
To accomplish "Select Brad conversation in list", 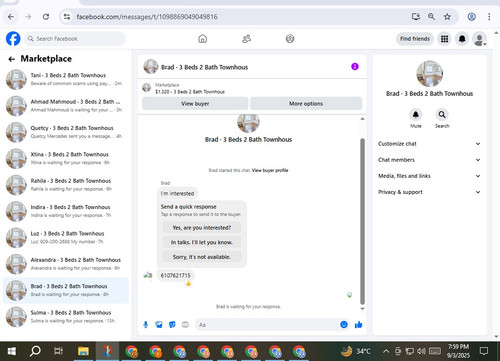I will coord(66,290).
